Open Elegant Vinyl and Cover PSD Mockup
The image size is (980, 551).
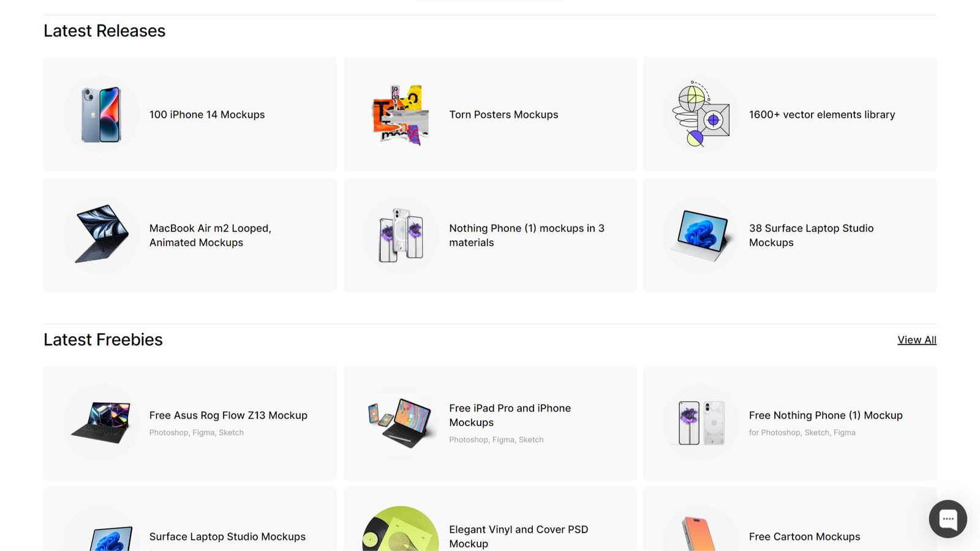[518, 536]
